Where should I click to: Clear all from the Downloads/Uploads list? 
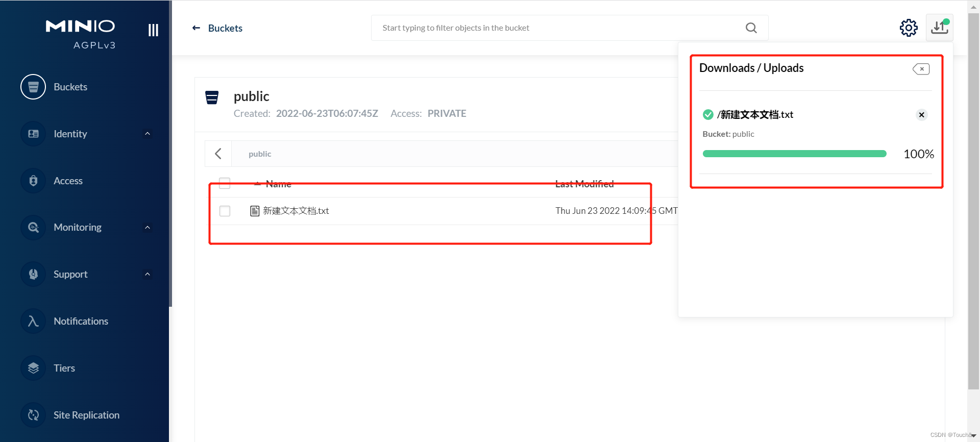[921, 69]
